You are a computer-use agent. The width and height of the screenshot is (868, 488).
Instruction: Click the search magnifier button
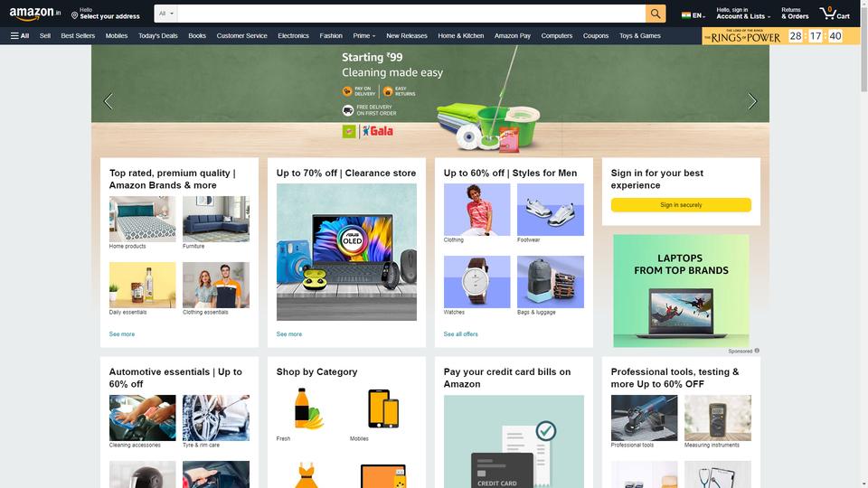[x=656, y=14]
